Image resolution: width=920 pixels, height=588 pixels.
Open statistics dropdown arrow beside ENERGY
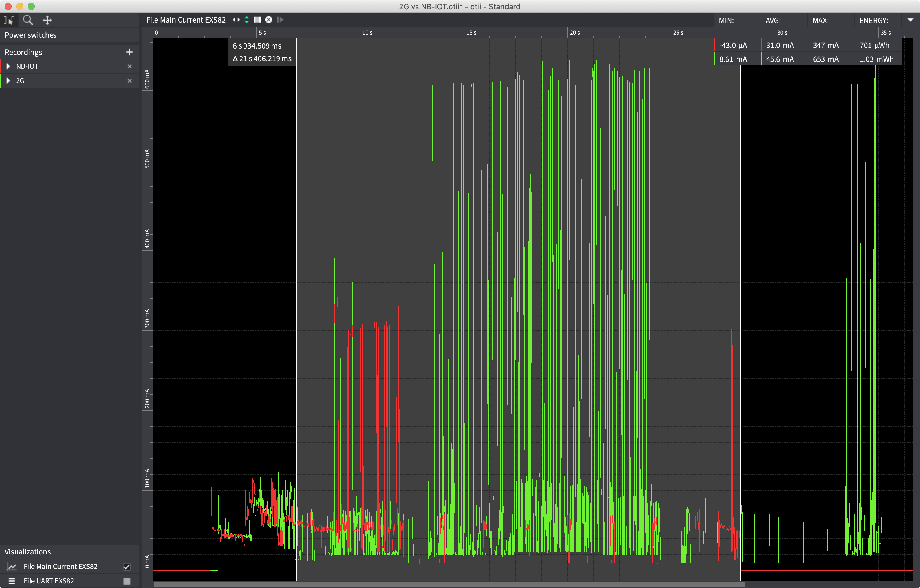pyautogui.click(x=910, y=20)
